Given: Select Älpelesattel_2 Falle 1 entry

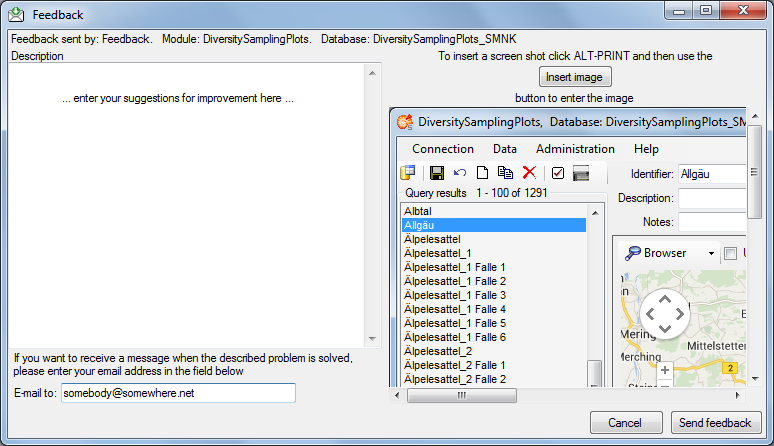Looking at the screenshot, I should (x=494, y=365).
